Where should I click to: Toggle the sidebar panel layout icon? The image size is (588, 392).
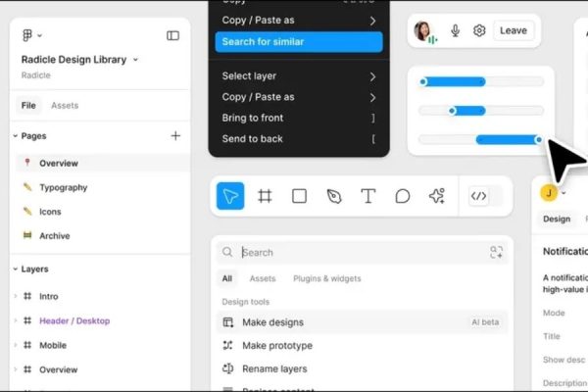point(172,35)
